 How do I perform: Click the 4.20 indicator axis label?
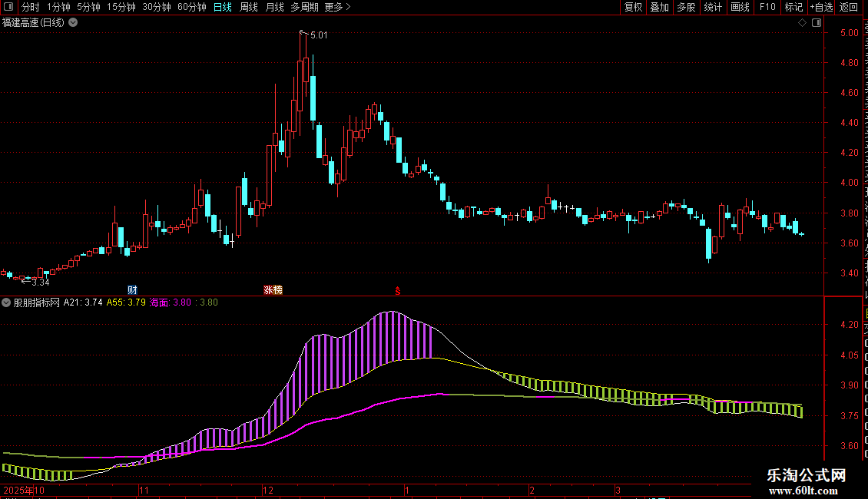click(x=849, y=325)
